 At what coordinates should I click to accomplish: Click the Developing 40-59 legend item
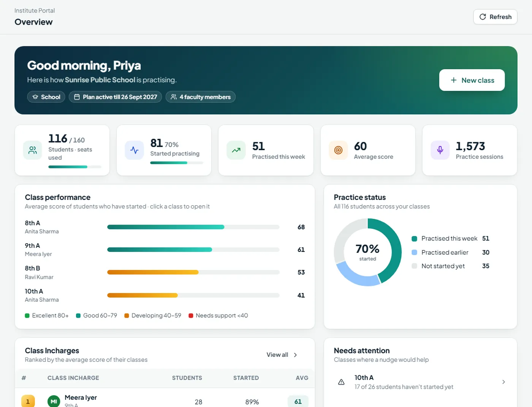pyautogui.click(x=153, y=315)
